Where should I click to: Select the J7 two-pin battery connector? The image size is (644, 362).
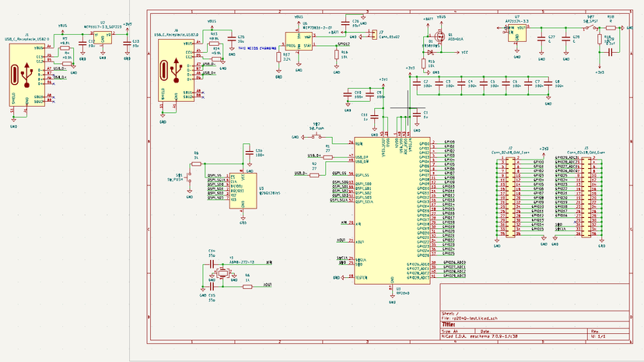[x=374, y=34]
